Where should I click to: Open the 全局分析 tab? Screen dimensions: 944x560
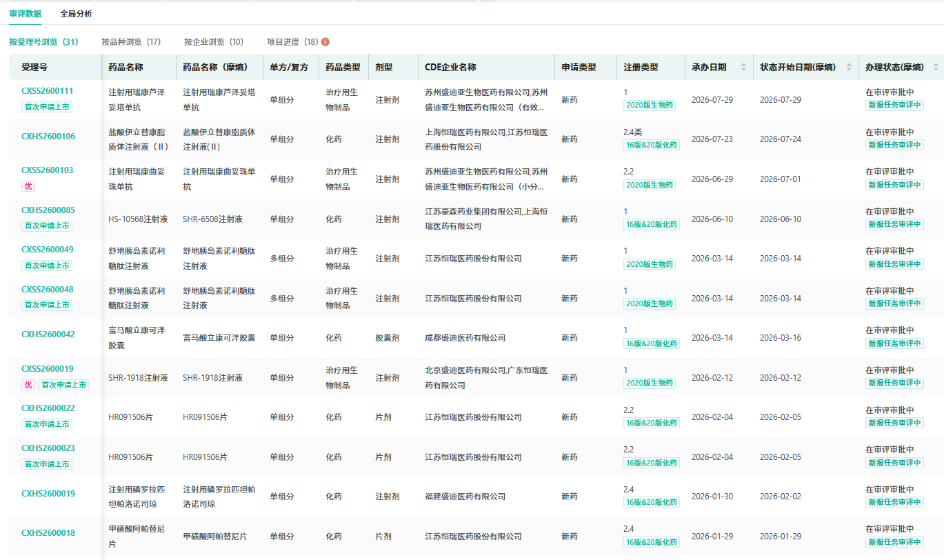[76, 14]
